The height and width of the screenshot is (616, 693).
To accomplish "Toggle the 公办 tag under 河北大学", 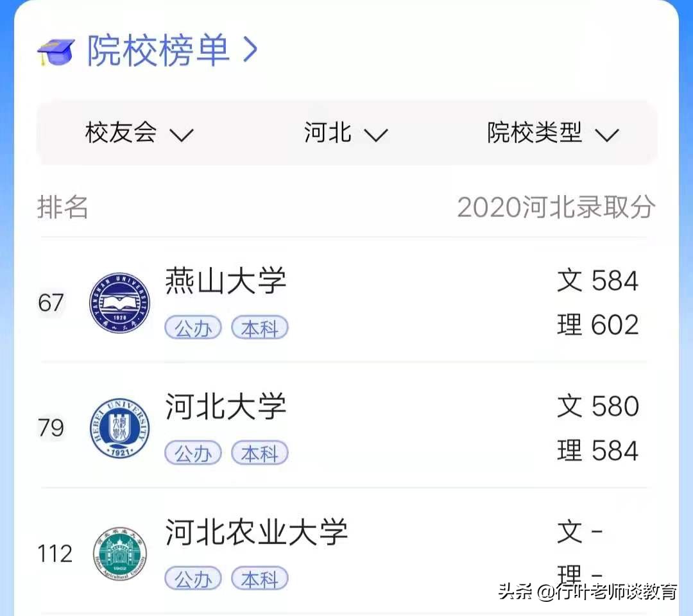I will [x=193, y=452].
